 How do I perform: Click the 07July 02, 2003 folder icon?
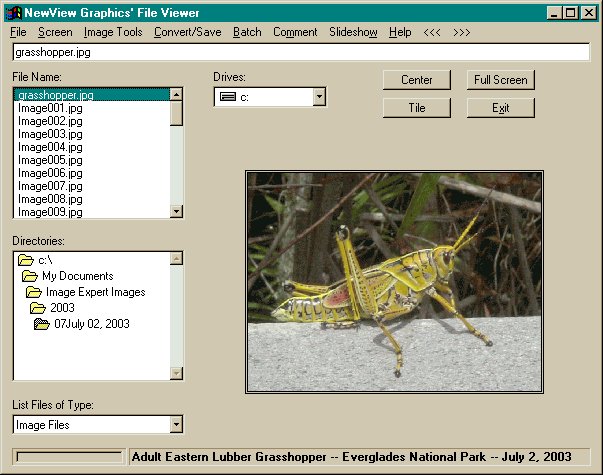point(42,324)
